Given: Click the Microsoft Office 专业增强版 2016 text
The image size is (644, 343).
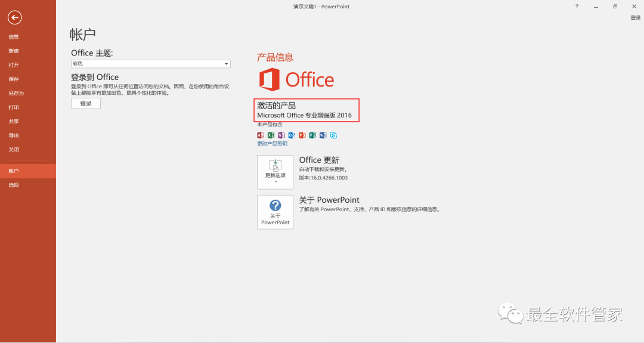Looking at the screenshot, I should (x=304, y=116).
